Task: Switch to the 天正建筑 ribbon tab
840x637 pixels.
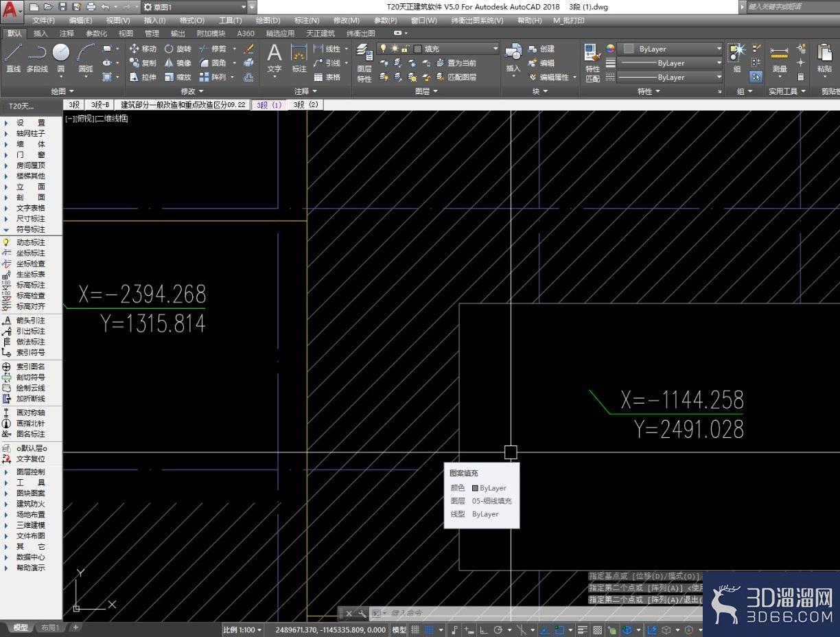Action: tap(320, 33)
